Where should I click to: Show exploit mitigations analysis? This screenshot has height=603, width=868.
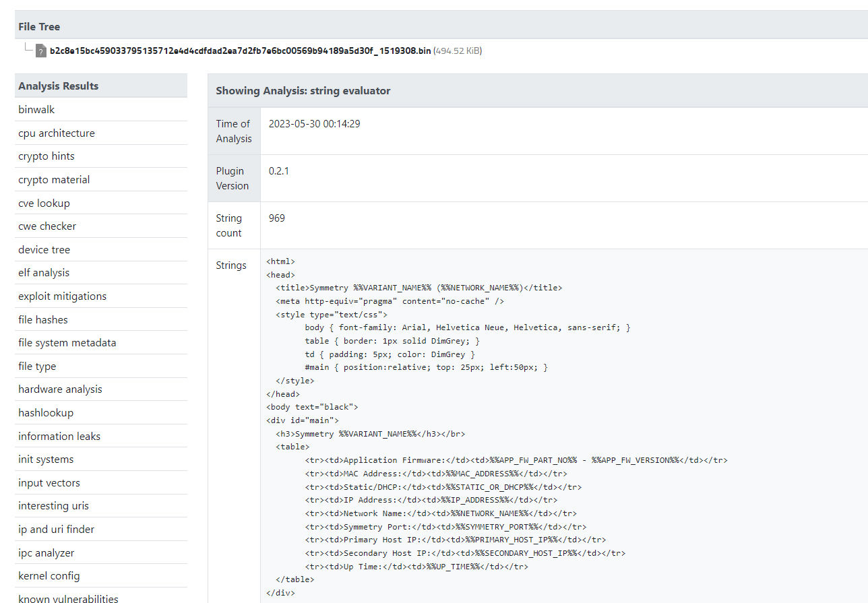click(x=61, y=296)
